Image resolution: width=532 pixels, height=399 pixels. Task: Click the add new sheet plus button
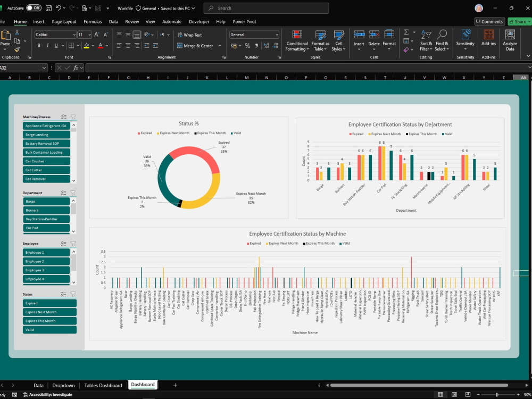(175, 385)
